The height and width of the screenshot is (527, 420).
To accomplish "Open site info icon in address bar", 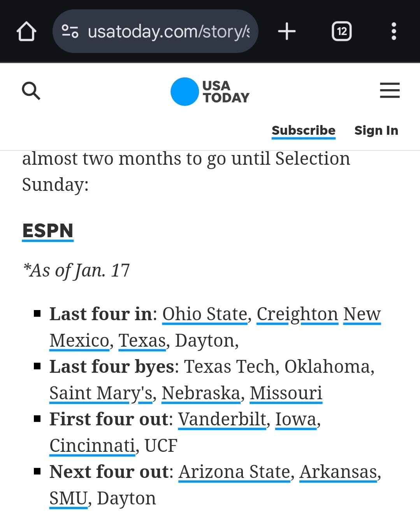I will coord(70,32).
